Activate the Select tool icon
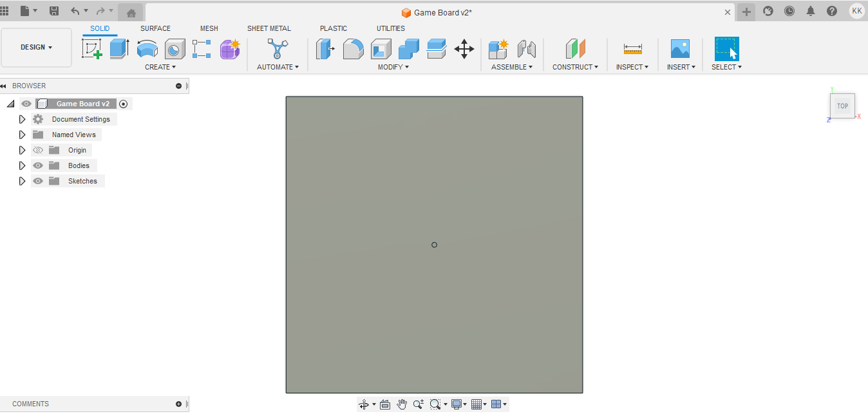Image resolution: width=868 pixels, height=414 pixels. [726, 49]
